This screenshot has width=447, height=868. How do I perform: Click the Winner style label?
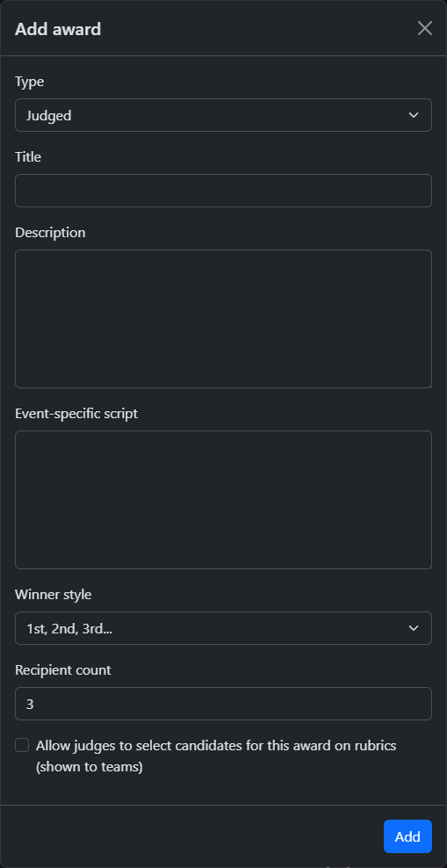tap(53, 595)
